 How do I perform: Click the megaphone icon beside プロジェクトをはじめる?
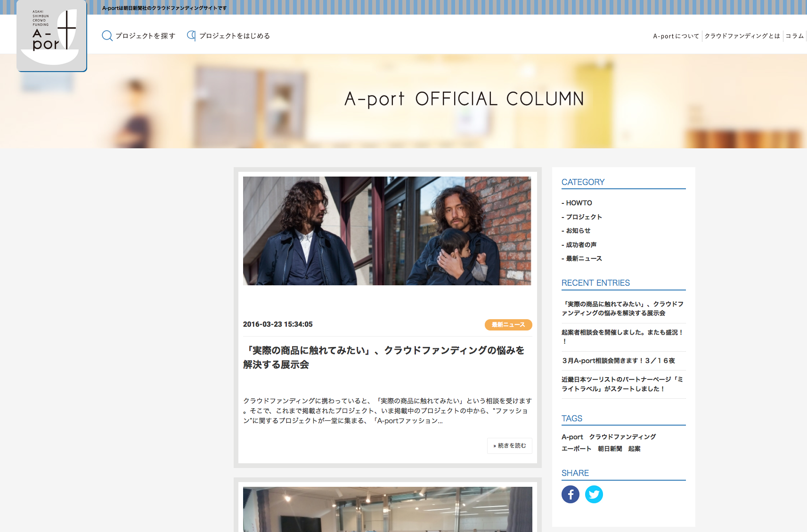coord(190,35)
